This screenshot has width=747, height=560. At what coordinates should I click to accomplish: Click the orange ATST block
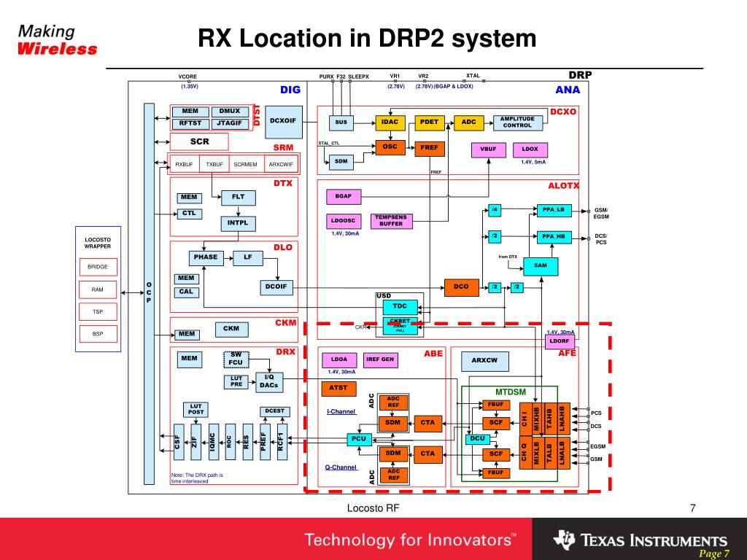(338, 389)
